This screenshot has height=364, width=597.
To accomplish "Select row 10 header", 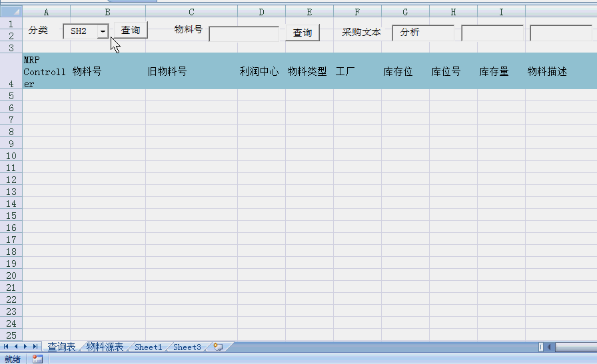I will coord(11,156).
